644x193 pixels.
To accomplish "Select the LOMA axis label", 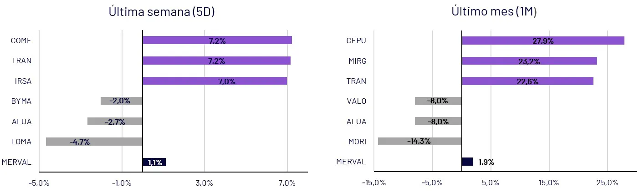I will point(21,142).
